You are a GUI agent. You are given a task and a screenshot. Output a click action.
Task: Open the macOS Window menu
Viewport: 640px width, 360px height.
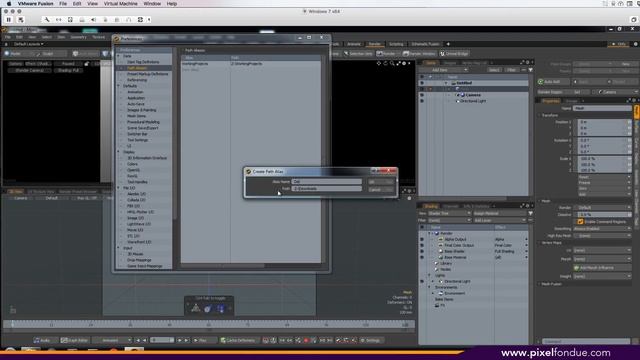tap(152, 4)
